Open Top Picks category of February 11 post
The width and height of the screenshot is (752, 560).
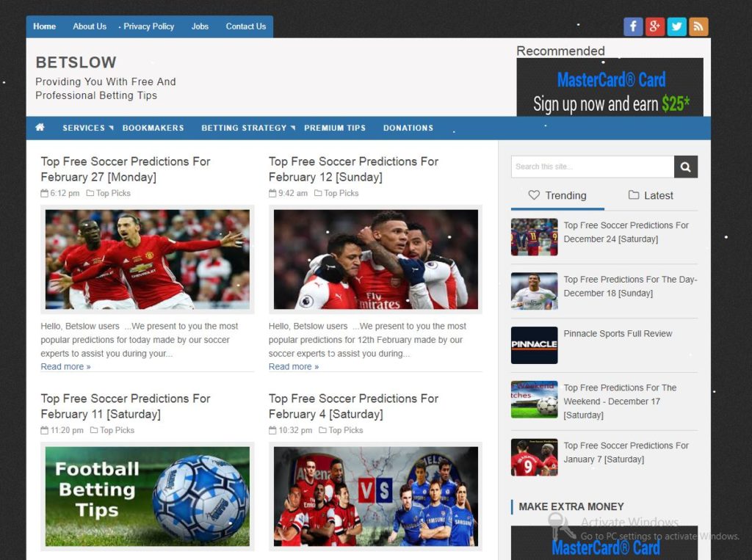pyautogui.click(x=117, y=430)
